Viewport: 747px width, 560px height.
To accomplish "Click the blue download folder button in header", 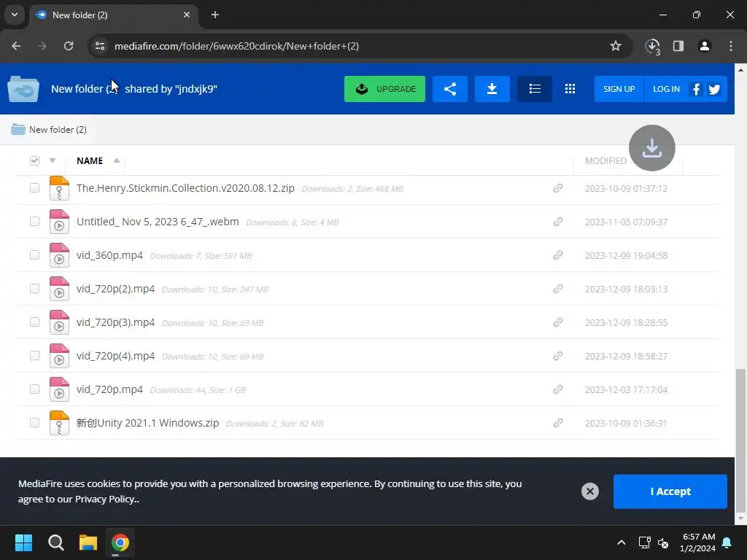I will (x=492, y=89).
